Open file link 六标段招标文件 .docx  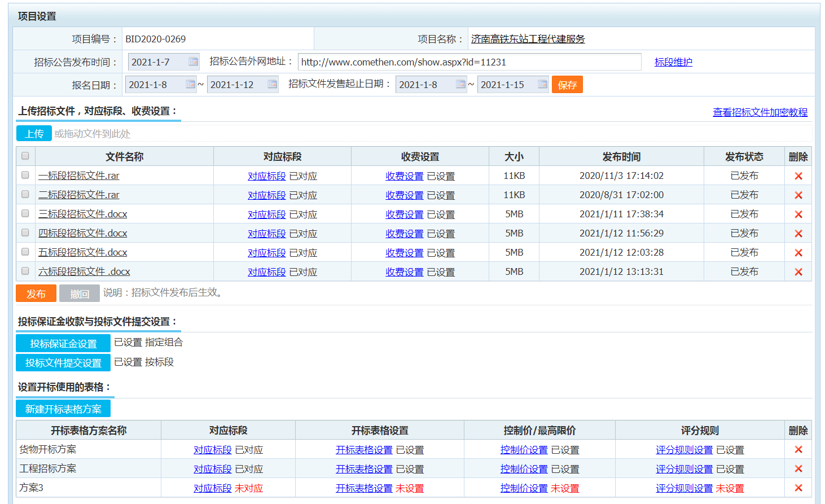coord(84,271)
